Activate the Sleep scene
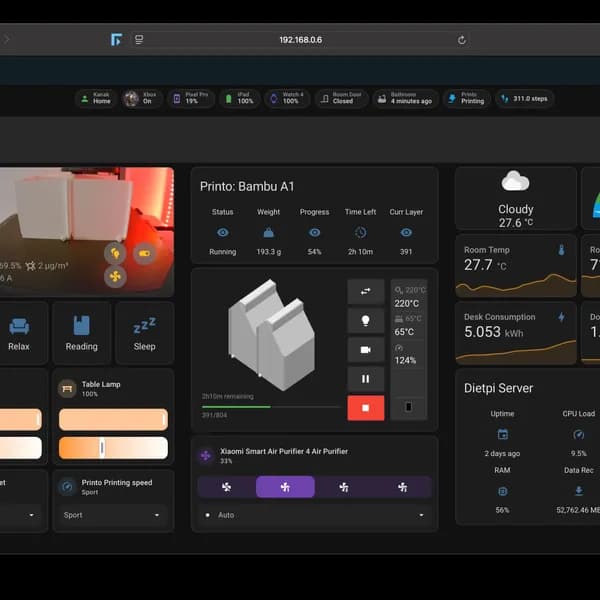 coord(145,333)
